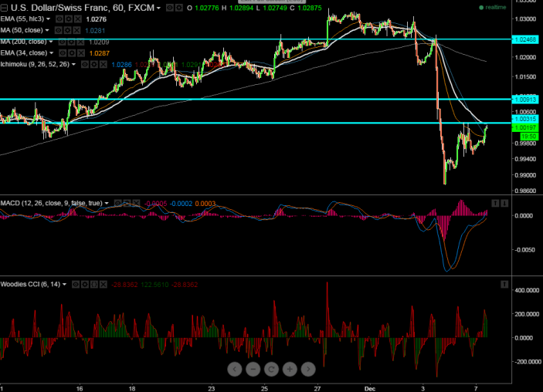
Task: Click the green realtime status indicator
Action: pyautogui.click(x=493, y=7)
